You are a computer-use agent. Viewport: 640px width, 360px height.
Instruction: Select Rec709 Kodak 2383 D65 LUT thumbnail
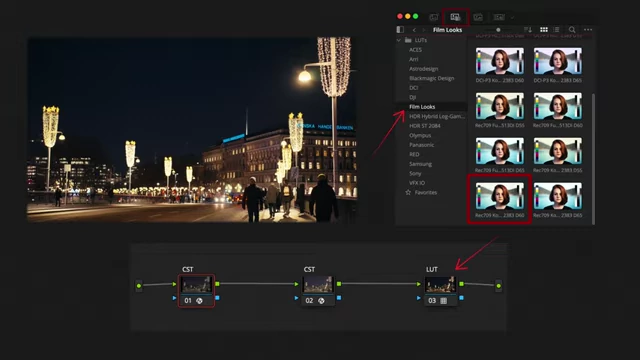tap(558, 196)
